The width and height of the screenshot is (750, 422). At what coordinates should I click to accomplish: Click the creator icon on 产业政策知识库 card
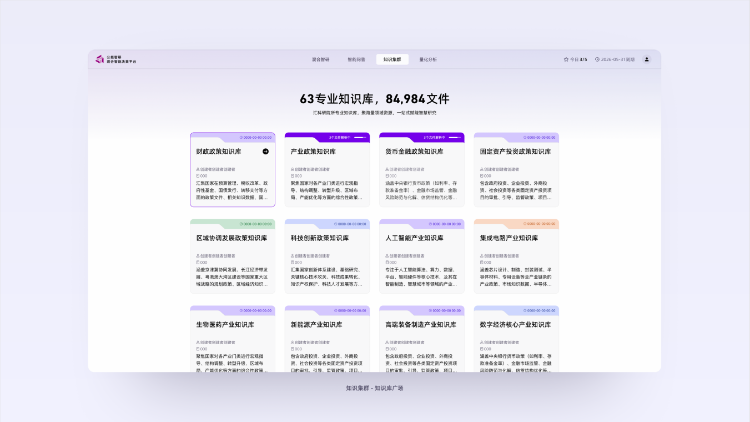[293, 170]
